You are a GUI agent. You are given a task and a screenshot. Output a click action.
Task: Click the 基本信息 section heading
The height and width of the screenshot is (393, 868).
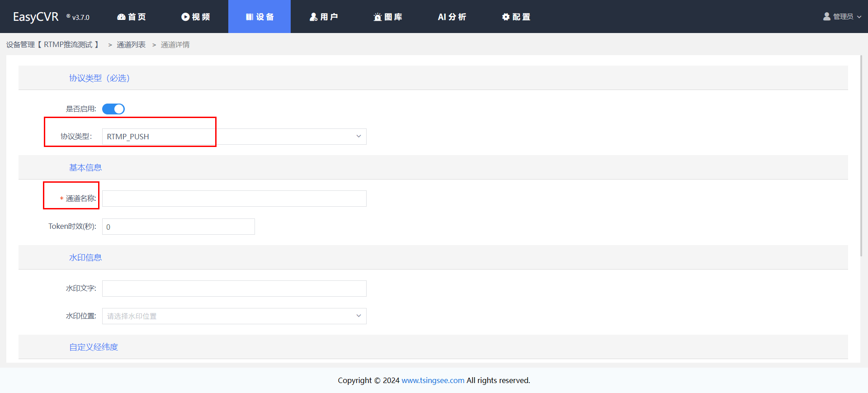[x=85, y=167]
